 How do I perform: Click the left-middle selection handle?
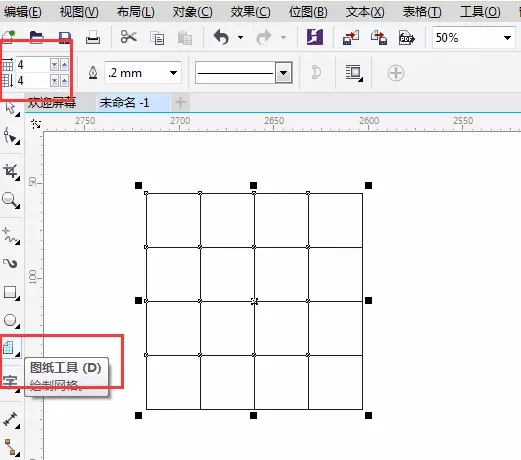[138, 301]
